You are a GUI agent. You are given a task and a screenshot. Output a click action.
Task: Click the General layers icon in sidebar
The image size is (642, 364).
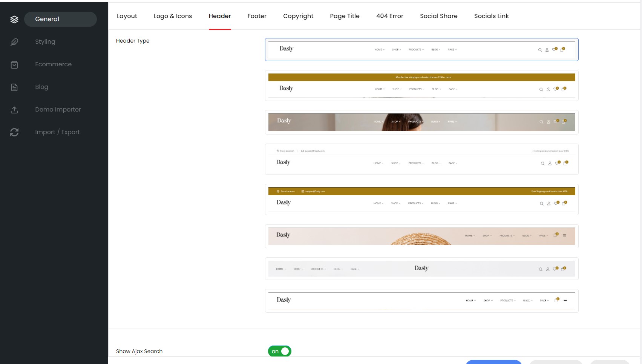(x=14, y=19)
